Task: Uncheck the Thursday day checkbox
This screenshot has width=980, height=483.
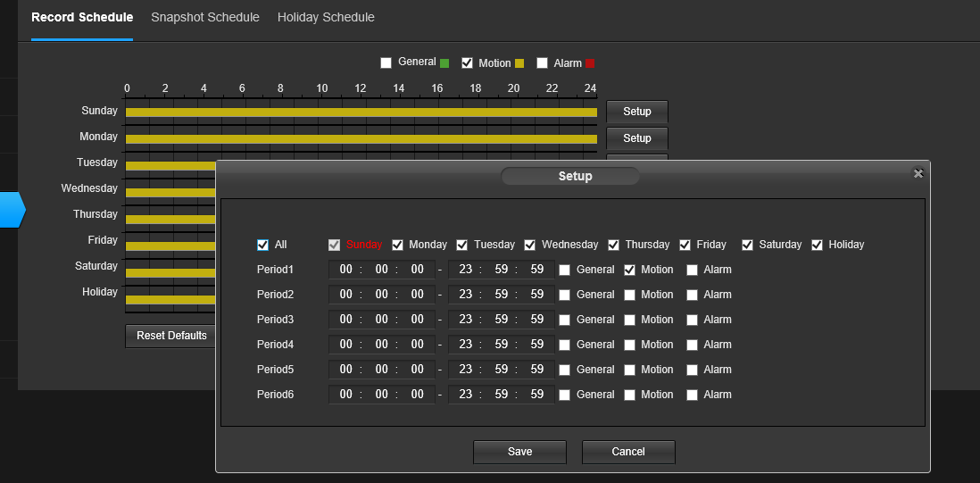Action: 614,245
